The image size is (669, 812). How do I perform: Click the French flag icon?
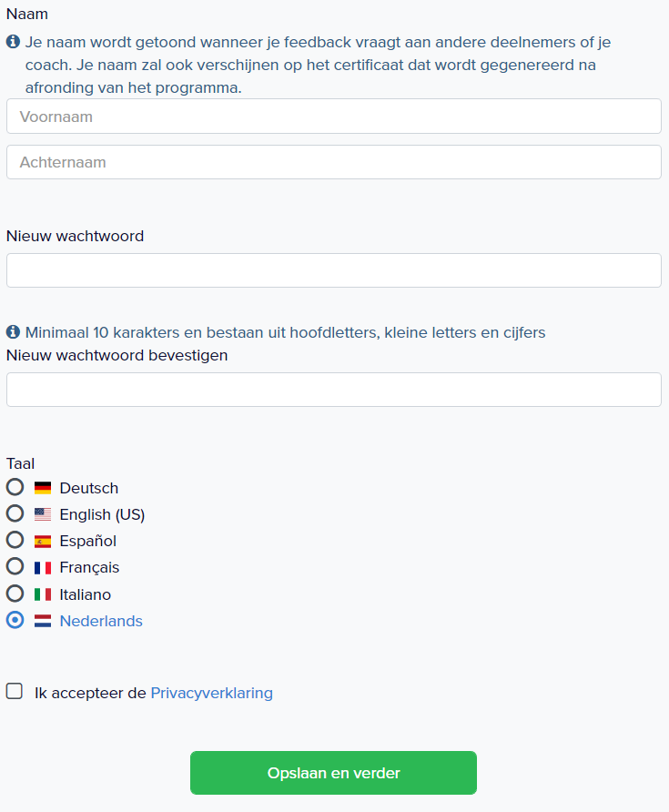click(43, 567)
